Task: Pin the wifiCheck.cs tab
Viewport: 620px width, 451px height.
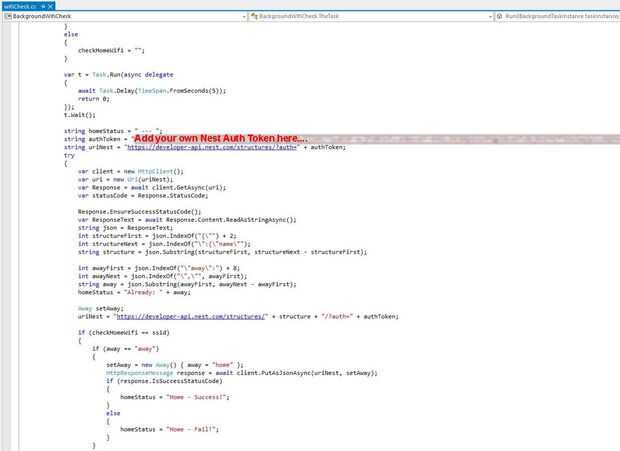Action: pyautogui.click(x=44, y=6)
